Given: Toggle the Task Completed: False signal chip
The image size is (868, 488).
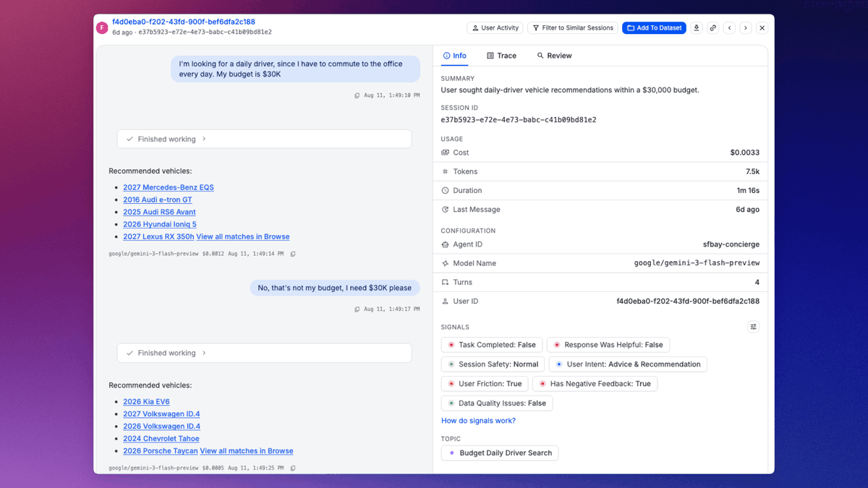Looking at the screenshot, I should (x=492, y=345).
